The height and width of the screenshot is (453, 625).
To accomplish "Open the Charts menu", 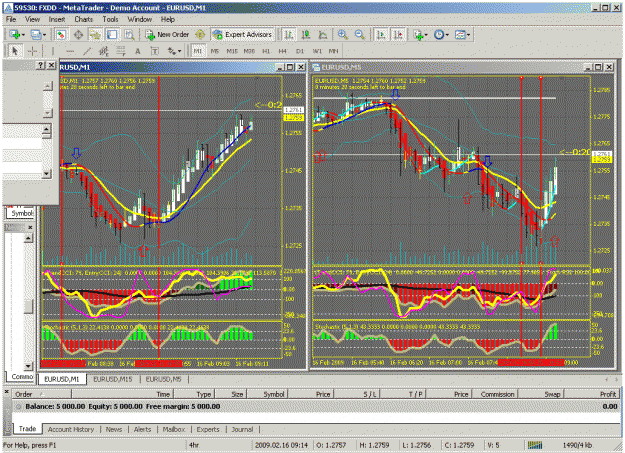I will pyautogui.click(x=83, y=19).
